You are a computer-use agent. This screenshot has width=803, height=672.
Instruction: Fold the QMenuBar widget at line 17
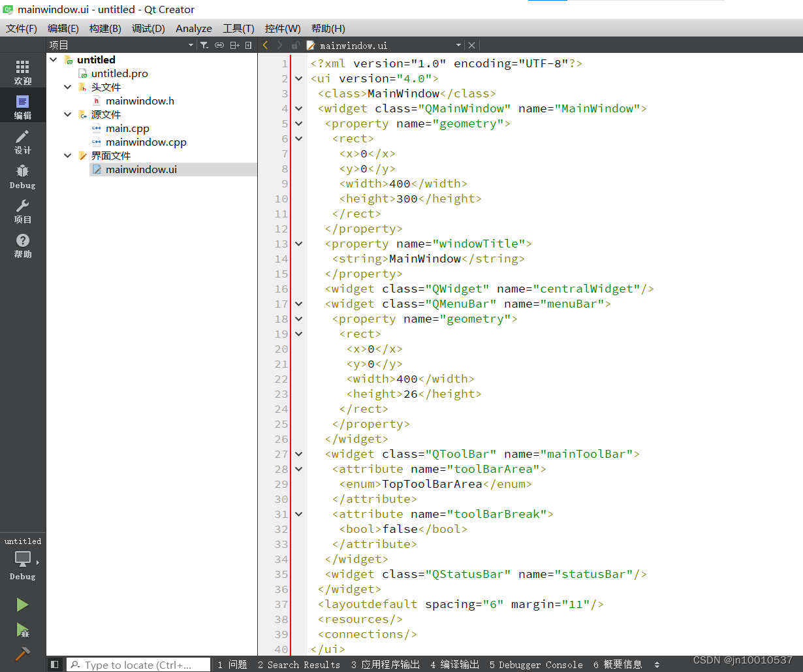tap(299, 304)
